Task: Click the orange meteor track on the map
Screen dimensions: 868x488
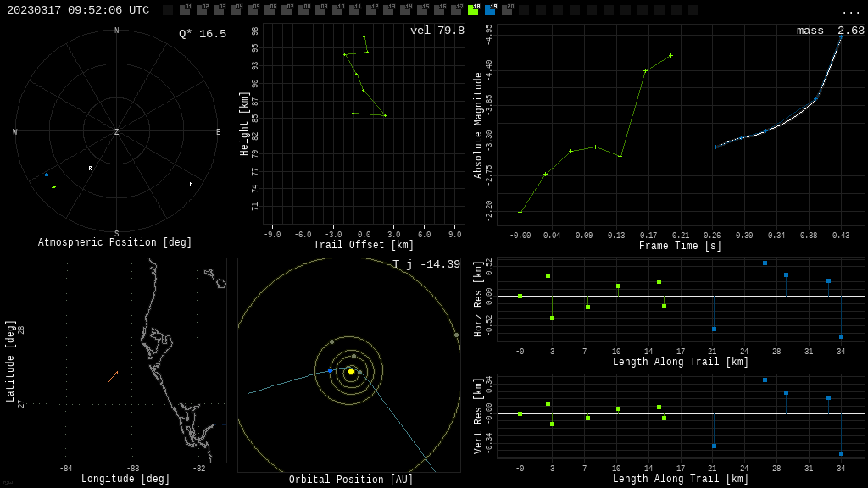Action: pyautogui.click(x=113, y=377)
